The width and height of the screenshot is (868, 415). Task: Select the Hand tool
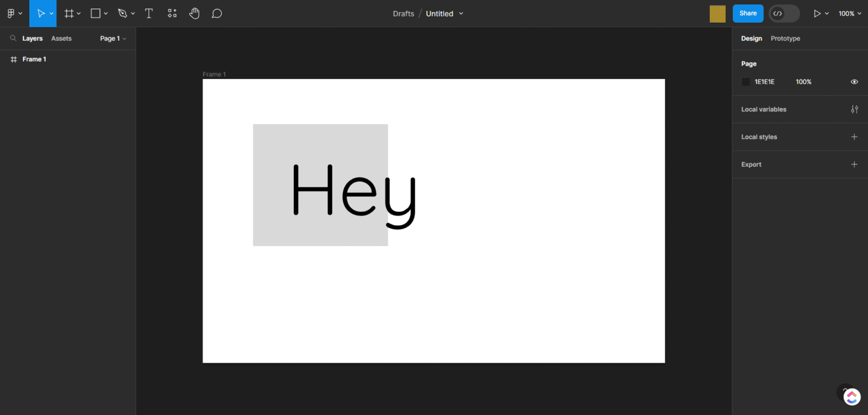194,13
